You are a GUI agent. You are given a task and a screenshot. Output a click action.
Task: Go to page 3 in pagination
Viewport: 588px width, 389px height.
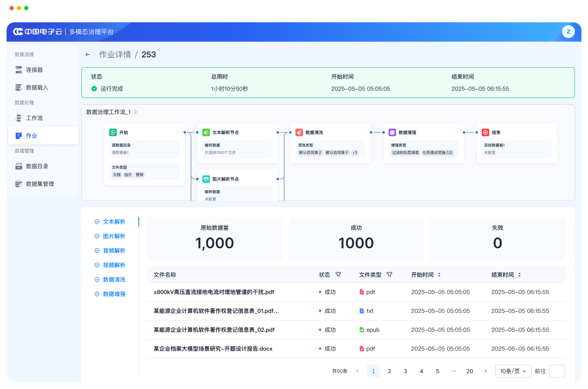point(405,371)
